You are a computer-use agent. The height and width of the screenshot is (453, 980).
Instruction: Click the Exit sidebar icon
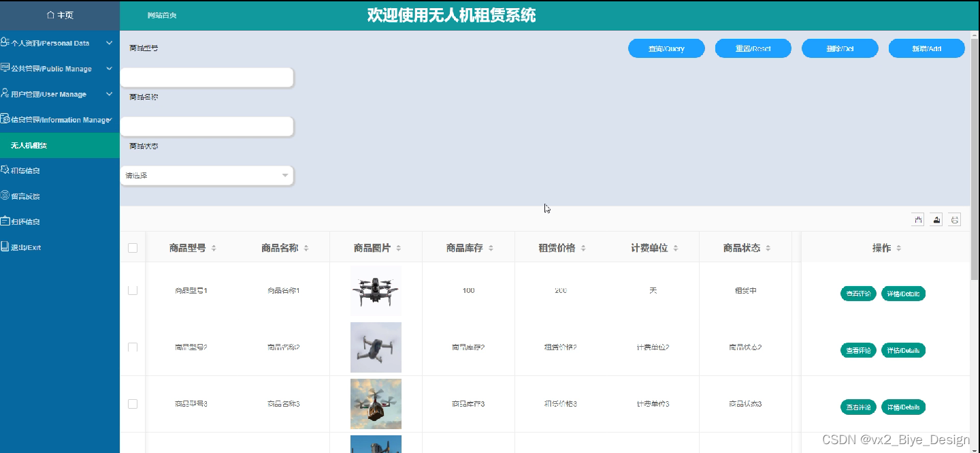5,247
